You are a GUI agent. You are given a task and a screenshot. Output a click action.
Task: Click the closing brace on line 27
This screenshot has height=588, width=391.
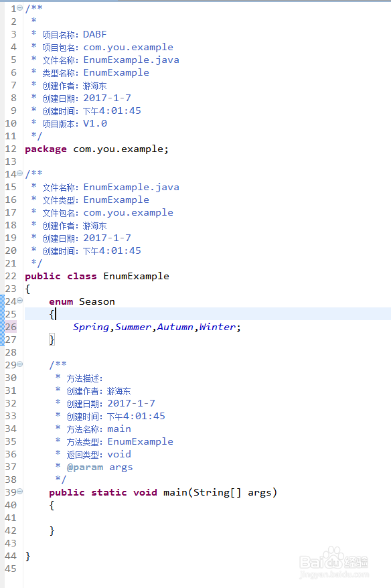pos(52,340)
